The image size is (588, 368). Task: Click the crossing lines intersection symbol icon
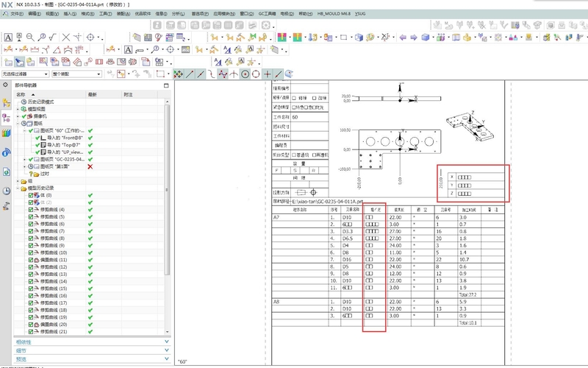coord(66,38)
